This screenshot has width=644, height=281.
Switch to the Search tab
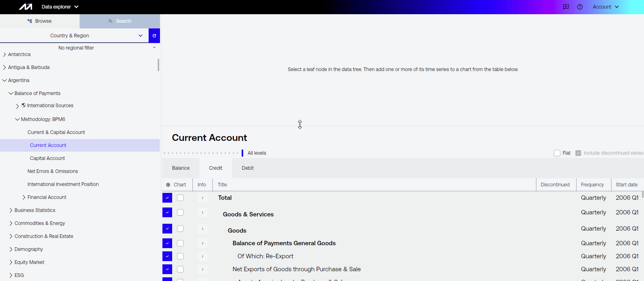point(120,21)
